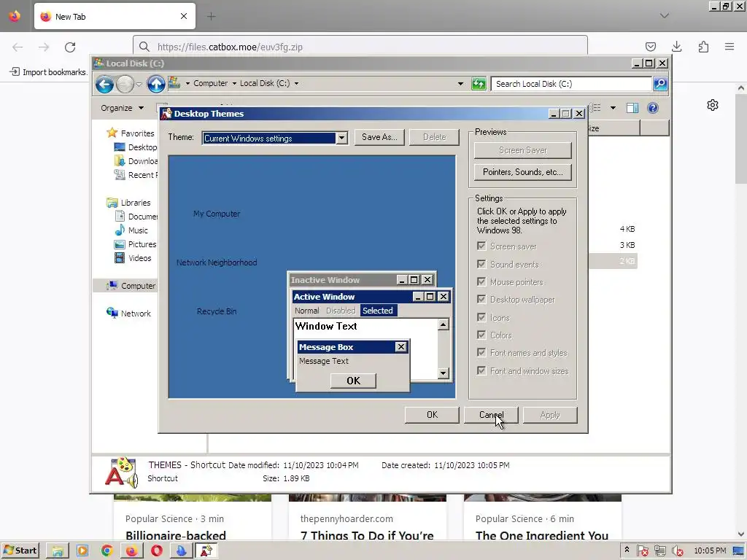This screenshot has height=560, width=747.
Task: Open the Explorer folder taskbar icon
Action: tap(58, 551)
